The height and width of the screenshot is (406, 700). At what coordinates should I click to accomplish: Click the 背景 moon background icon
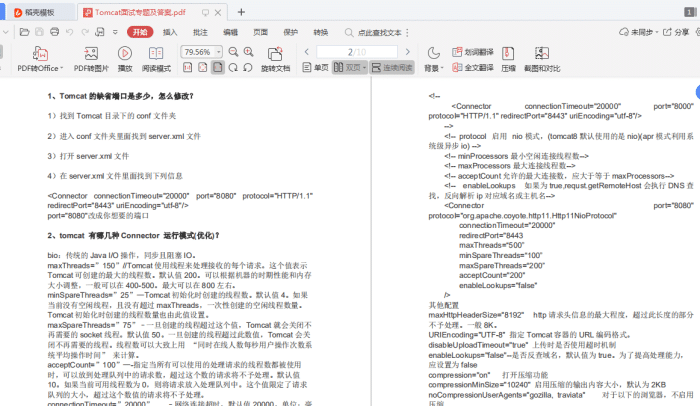pyautogui.click(x=433, y=54)
